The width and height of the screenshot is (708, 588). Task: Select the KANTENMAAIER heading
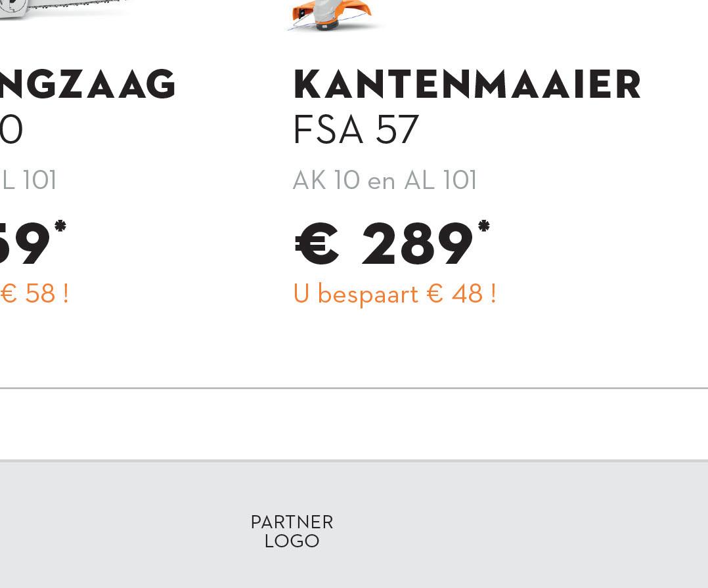coord(466,85)
